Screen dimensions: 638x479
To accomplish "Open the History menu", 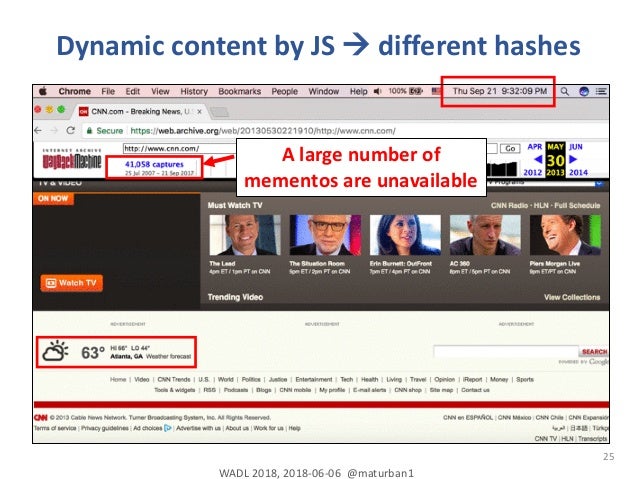I will tap(194, 91).
